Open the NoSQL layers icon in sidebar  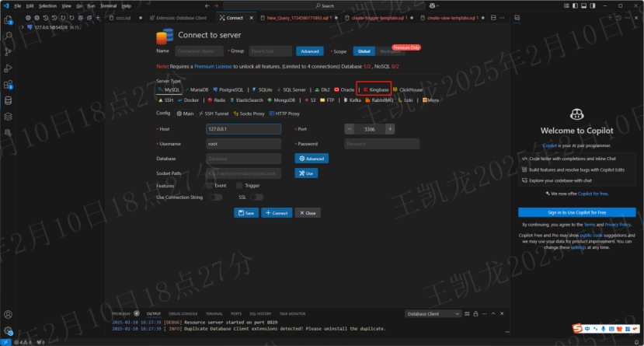click(8, 117)
